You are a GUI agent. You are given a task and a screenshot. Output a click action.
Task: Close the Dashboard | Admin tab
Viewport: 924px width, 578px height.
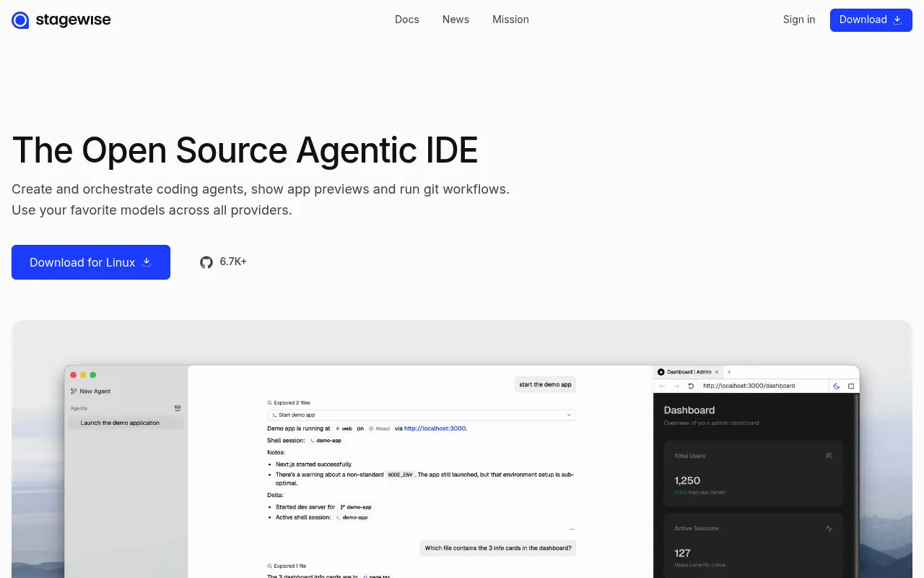(717, 372)
